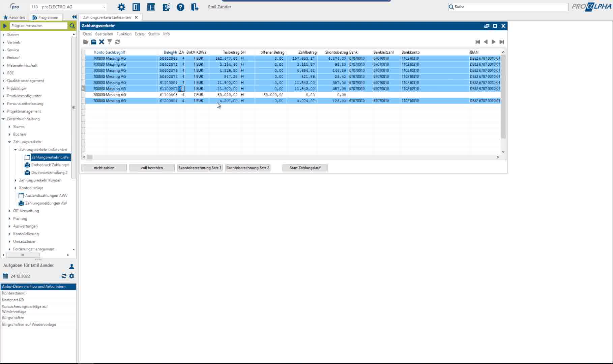Refresh tasks list in Aufgaben panel
Viewport: 613px width, 364px height.
64,276
